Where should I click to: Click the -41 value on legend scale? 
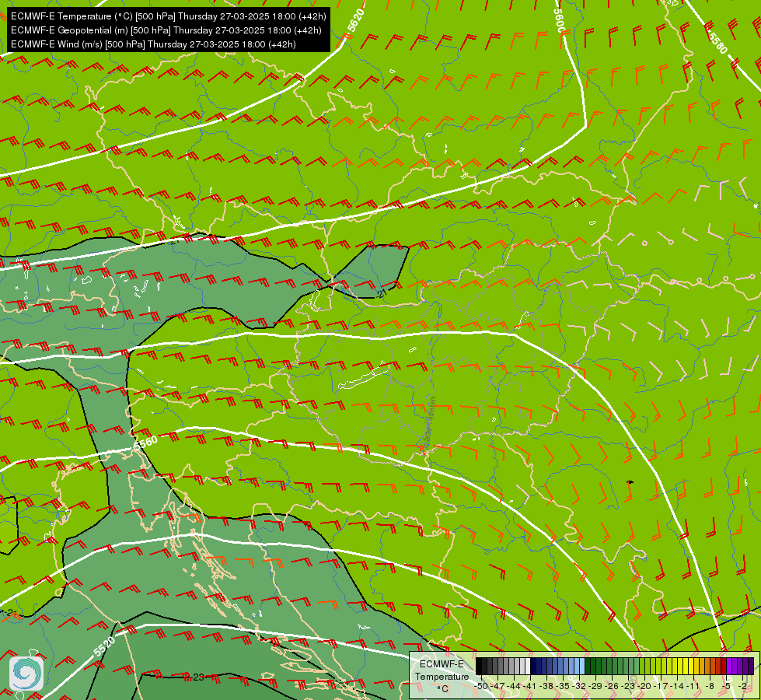(x=530, y=686)
